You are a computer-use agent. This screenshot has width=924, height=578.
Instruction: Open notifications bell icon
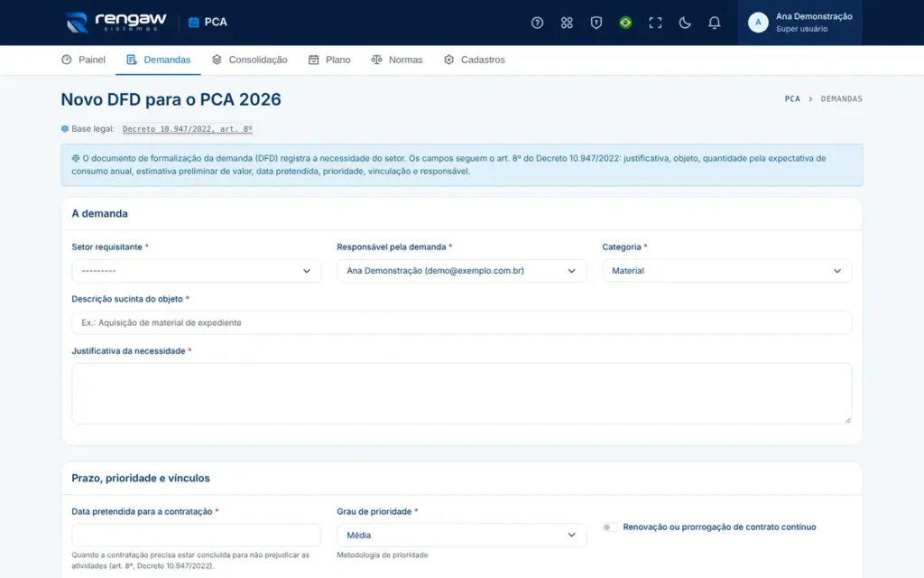point(714,23)
